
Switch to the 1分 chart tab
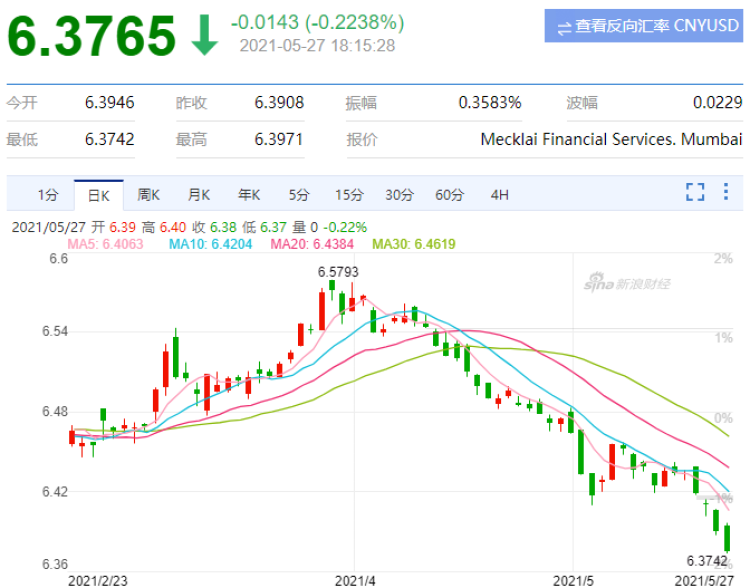48,195
